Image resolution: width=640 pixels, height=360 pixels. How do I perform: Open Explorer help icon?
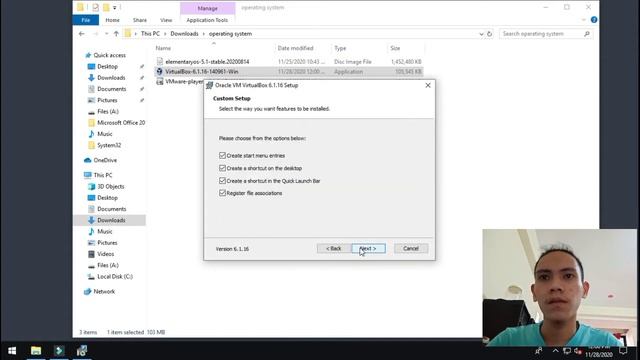[x=594, y=20]
